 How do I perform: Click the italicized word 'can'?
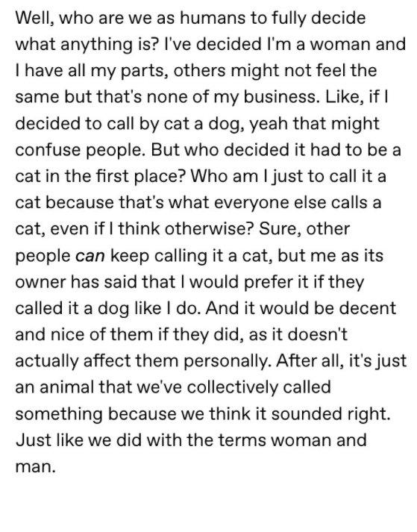pos(90,256)
